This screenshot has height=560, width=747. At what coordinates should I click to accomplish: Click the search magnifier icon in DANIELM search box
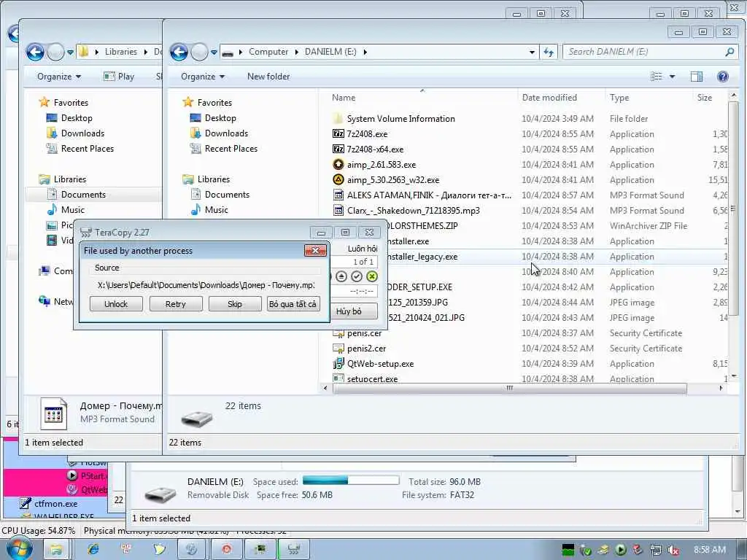729,52
